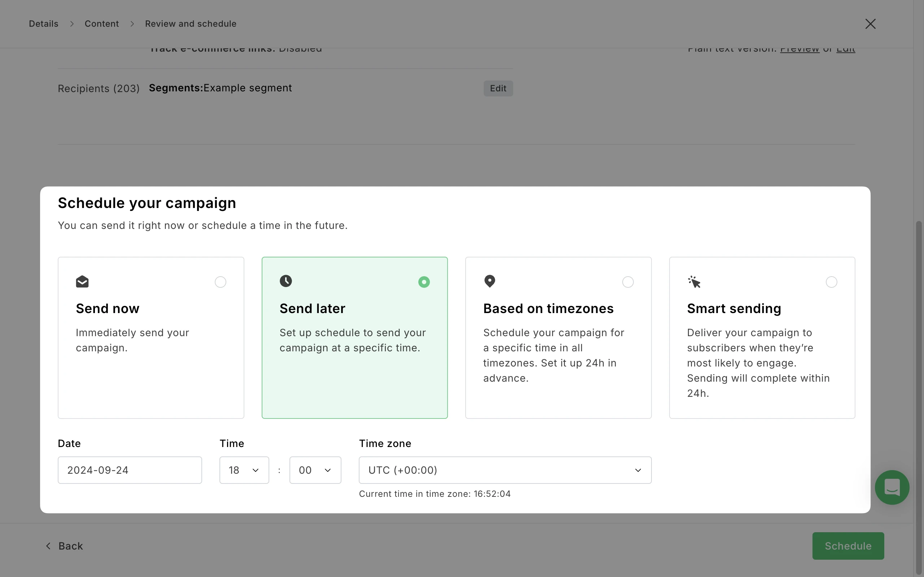Select the Send now radio button

221,282
